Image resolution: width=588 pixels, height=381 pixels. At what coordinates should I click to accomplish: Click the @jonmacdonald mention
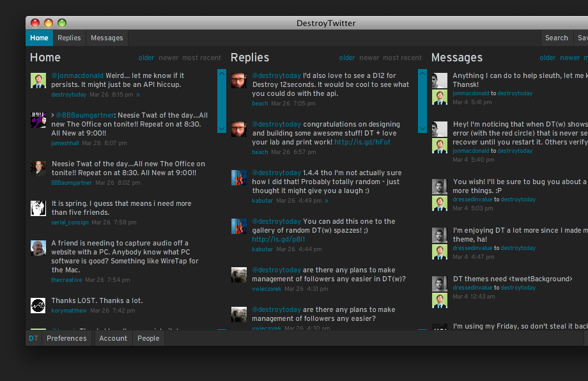tap(77, 75)
